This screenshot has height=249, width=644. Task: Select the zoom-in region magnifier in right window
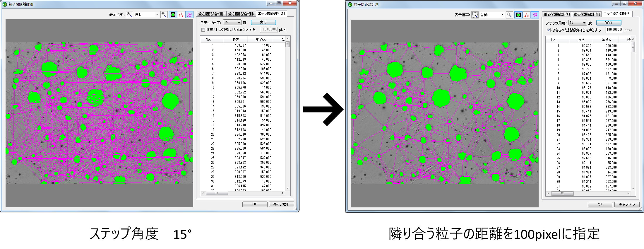[x=475, y=15]
